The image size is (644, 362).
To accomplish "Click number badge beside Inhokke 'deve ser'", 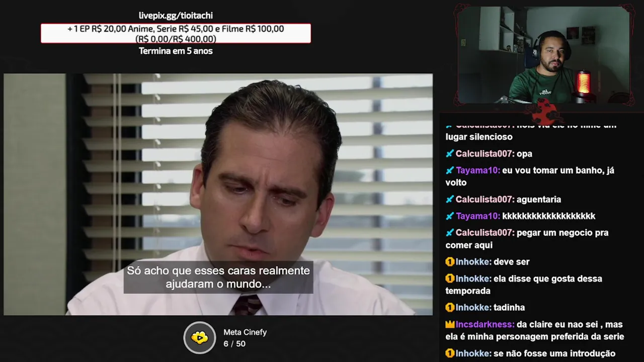I will click(450, 262).
